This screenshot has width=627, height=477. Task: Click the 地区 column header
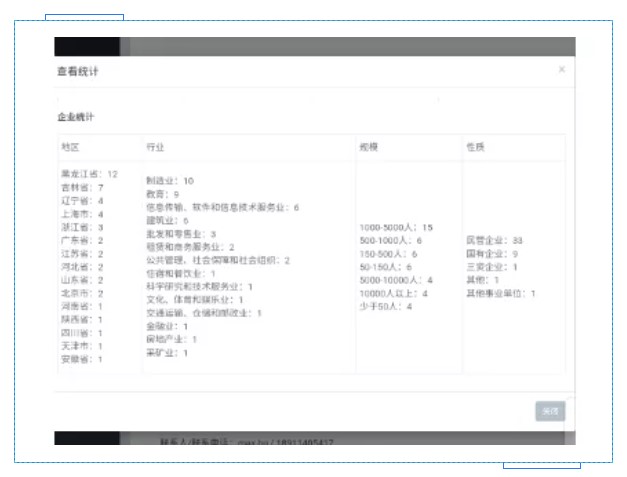click(x=70, y=147)
